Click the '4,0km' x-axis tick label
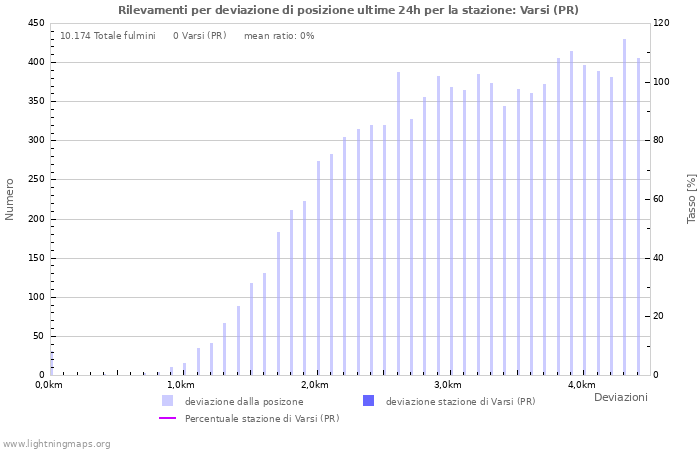Screen dimensions: 700x450 (x=582, y=385)
